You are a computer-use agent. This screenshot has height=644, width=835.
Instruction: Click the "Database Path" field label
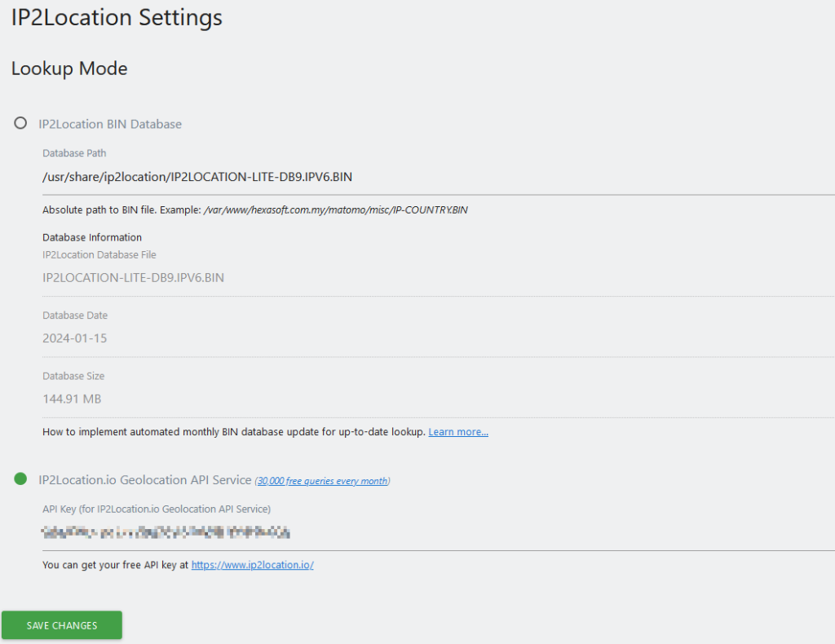pos(74,153)
